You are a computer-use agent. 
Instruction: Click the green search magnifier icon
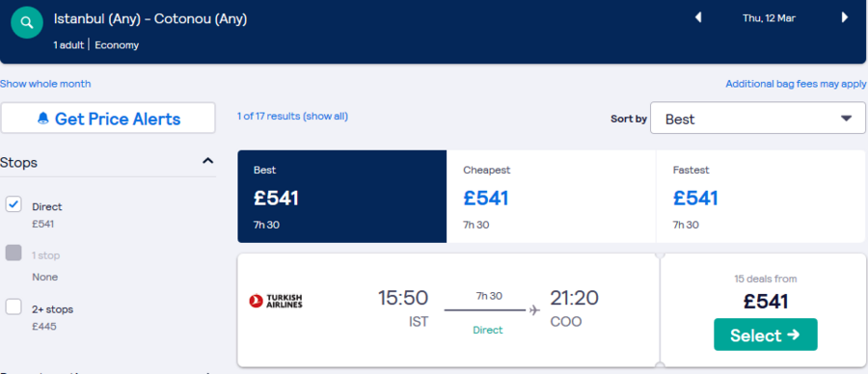point(27,23)
